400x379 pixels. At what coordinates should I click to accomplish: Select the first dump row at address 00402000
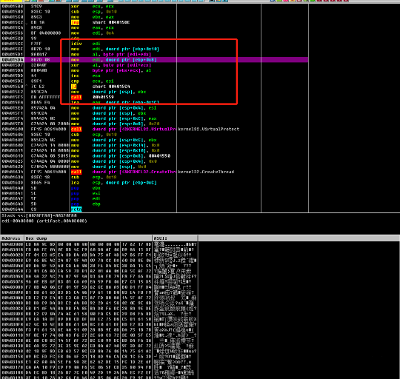coord(99,245)
